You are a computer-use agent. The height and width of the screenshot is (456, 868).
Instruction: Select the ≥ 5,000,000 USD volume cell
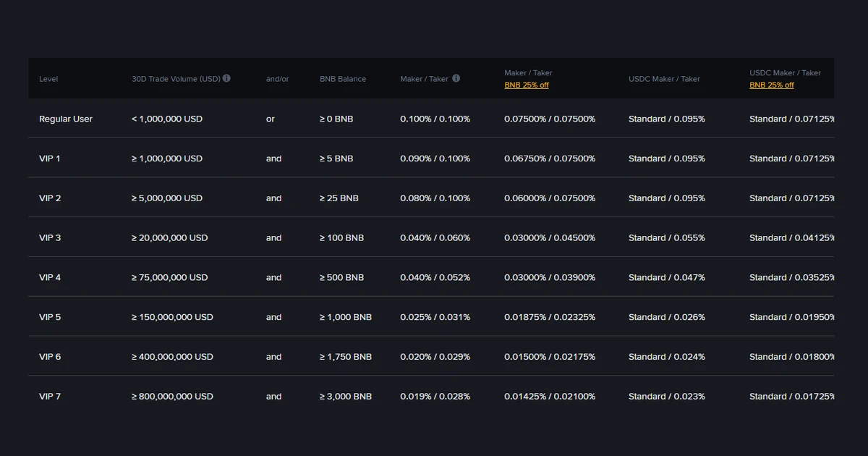(167, 198)
